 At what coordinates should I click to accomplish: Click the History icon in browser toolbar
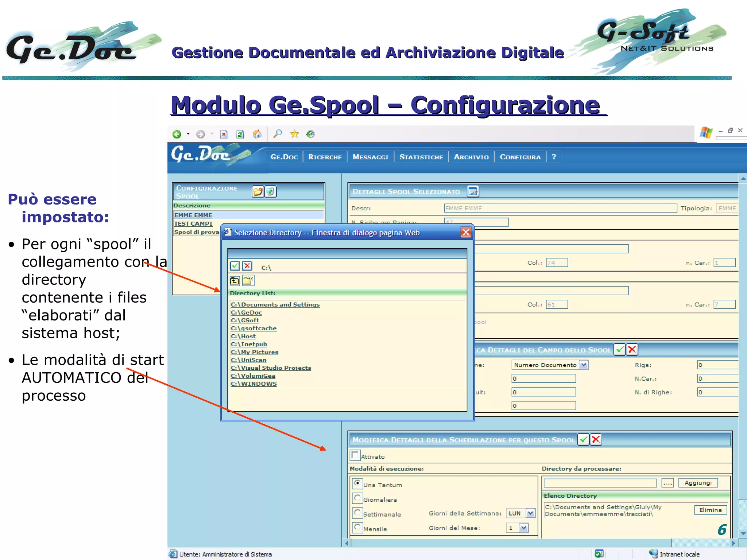point(310,134)
